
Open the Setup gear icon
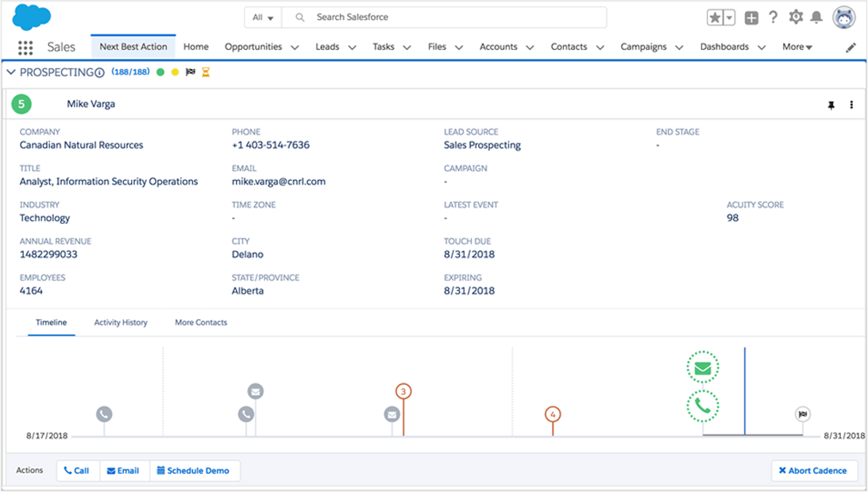pos(796,17)
